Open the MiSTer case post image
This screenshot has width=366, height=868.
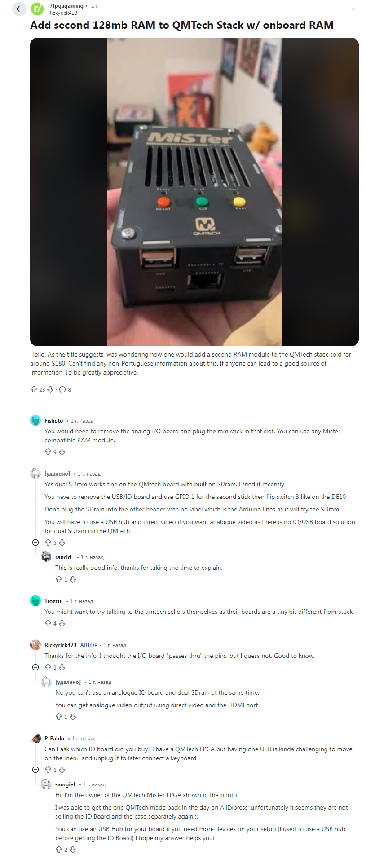point(194,192)
